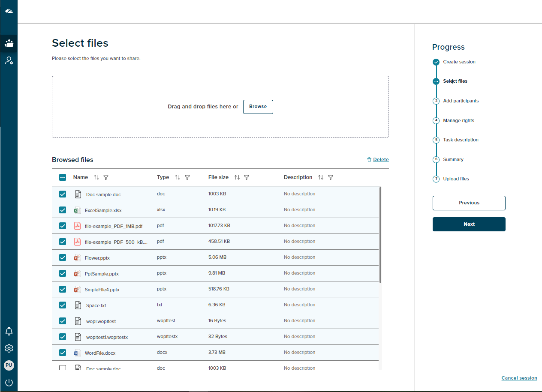Click the file list vertical scrollbar
Viewport: 542px width, 392px height.
(x=380, y=235)
